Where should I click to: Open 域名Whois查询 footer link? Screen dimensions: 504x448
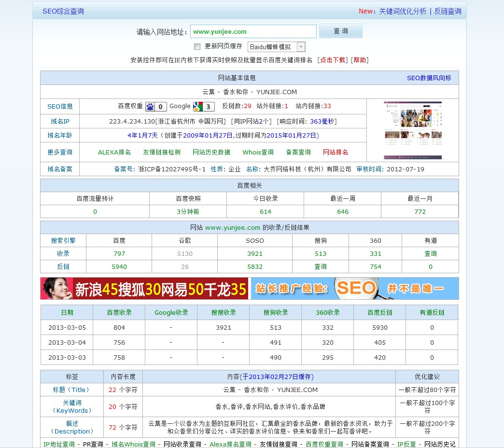(133, 444)
